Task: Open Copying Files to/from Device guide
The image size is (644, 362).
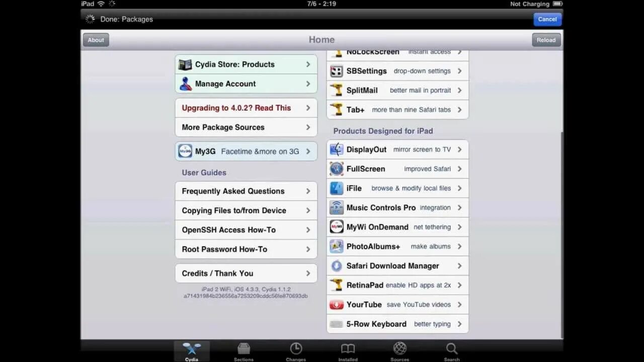Action: click(x=246, y=211)
